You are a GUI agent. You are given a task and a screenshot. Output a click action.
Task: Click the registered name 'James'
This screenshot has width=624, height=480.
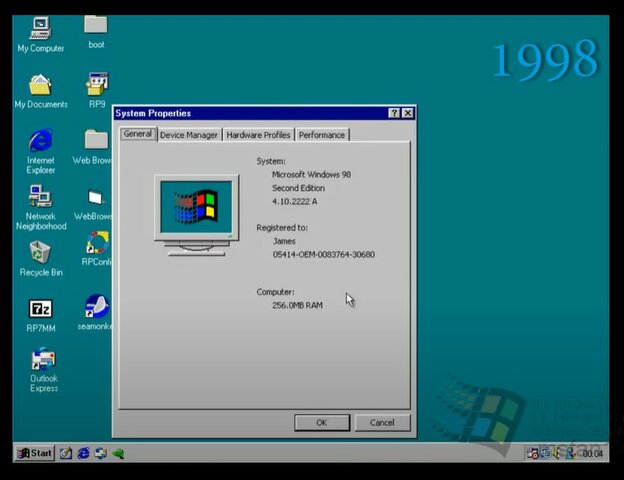coord(284,241)
